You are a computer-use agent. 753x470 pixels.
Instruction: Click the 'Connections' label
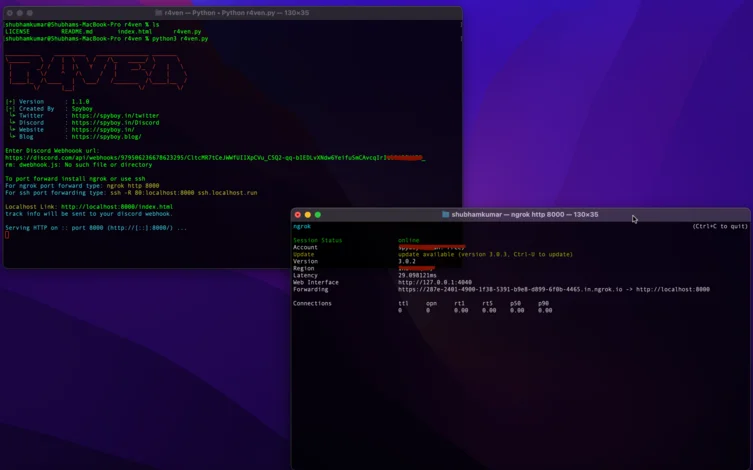tap(312, 303)
